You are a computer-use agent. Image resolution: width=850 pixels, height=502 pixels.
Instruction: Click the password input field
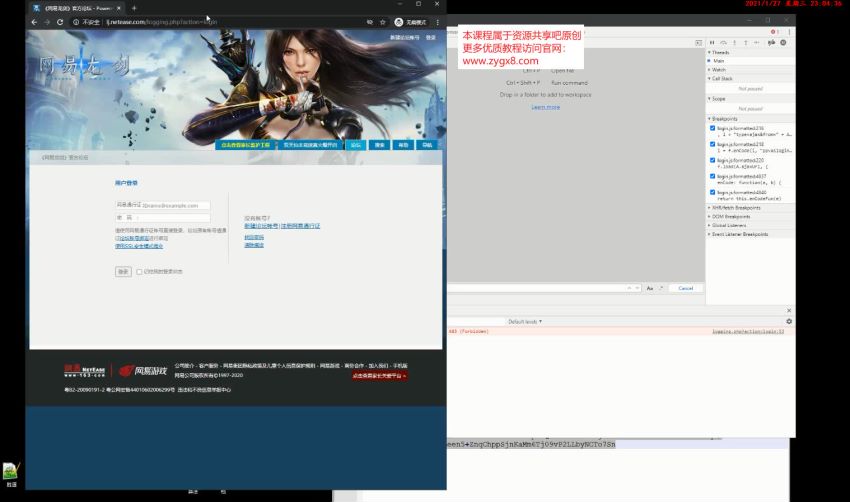pos(163,217)
